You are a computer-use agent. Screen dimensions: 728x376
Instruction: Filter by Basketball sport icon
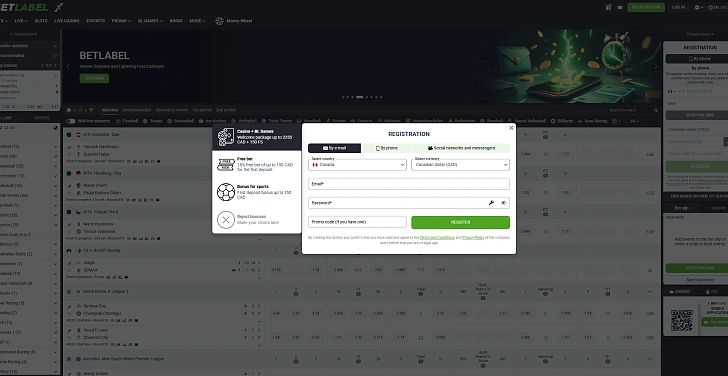(x=169, y=121)
